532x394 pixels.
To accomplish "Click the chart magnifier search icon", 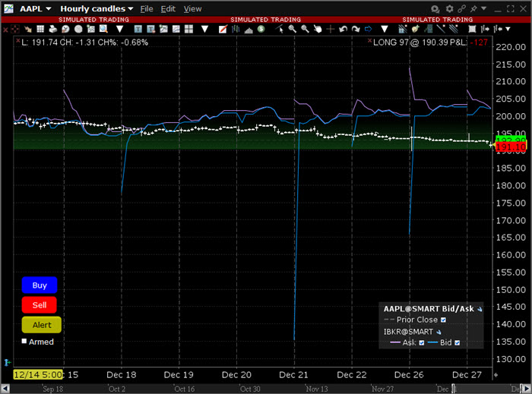I will pyautogui.click(x=103, y=29).
